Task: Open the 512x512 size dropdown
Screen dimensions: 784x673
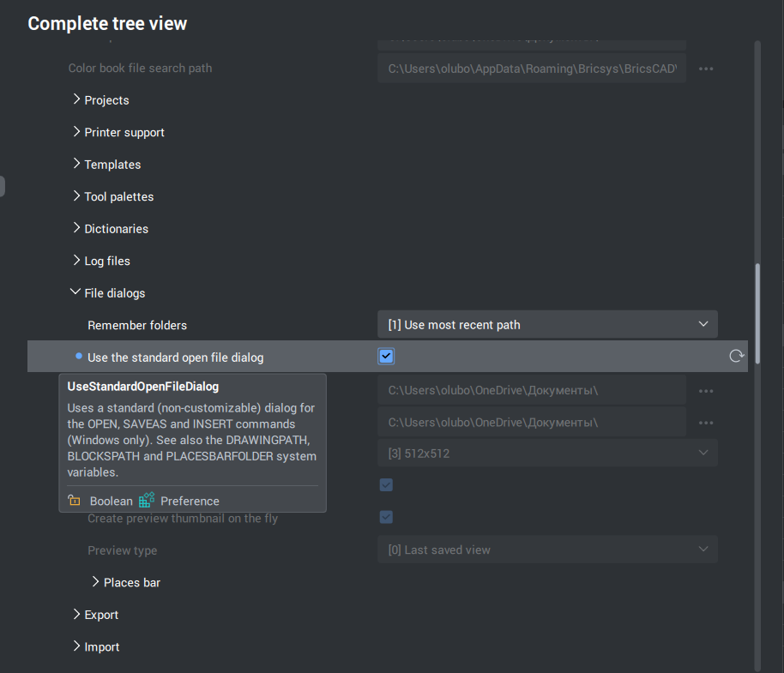Action: coord(547,453)
